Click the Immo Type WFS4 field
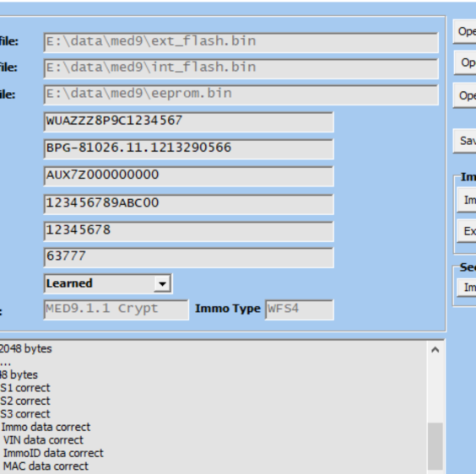Image resolution: width=476 pixels, height=474 pixels. [300, 310]
